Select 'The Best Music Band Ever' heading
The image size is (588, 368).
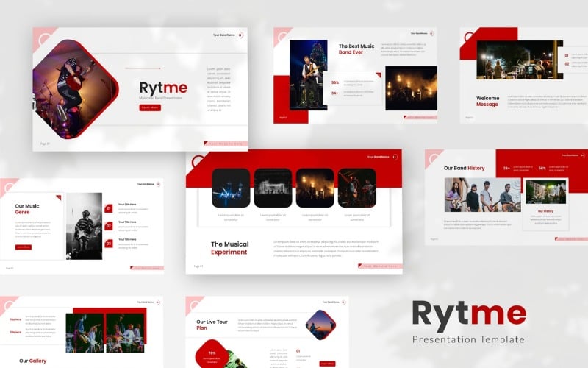tap(356, 49)
